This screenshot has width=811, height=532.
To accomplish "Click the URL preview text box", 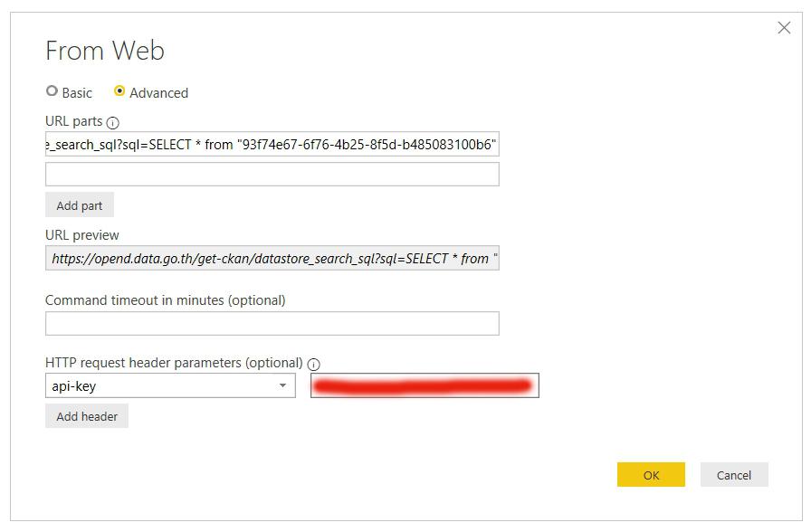I will tap(272, 259).
